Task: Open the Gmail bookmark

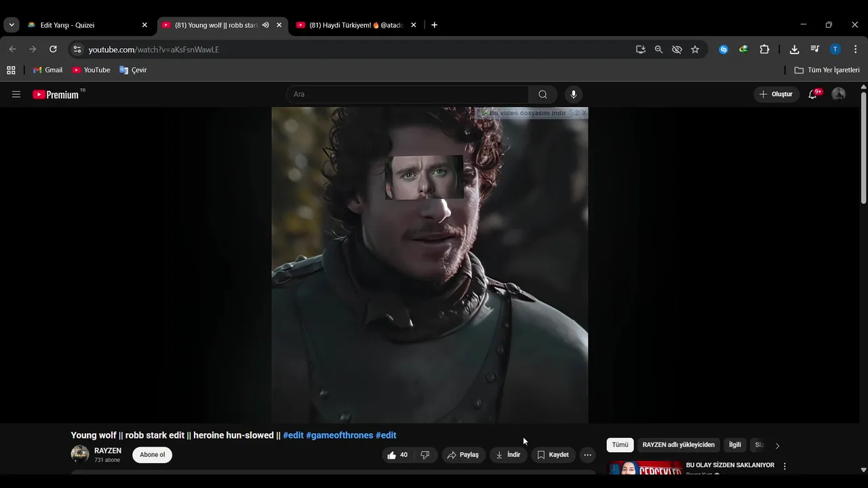Action: tap(47, 70)
